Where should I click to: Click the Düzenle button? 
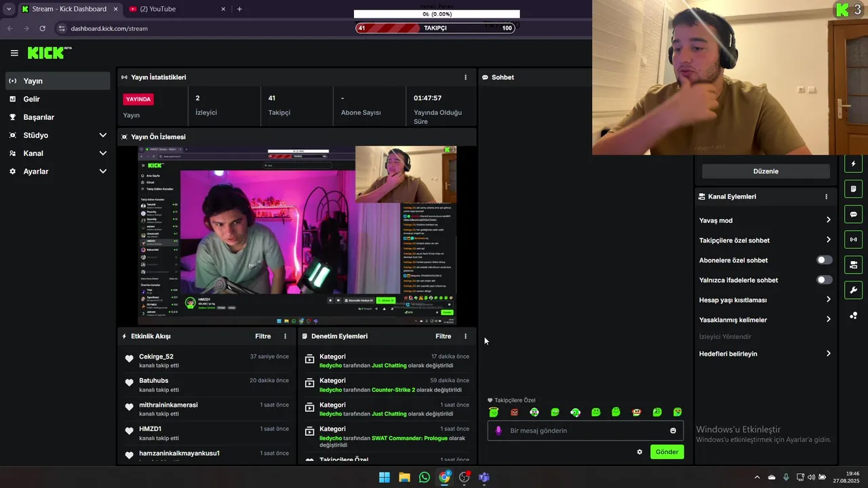[x=766, y=171]
